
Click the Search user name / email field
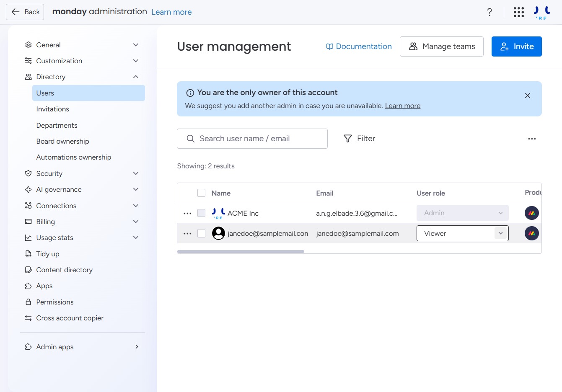[x=252, y=139]
